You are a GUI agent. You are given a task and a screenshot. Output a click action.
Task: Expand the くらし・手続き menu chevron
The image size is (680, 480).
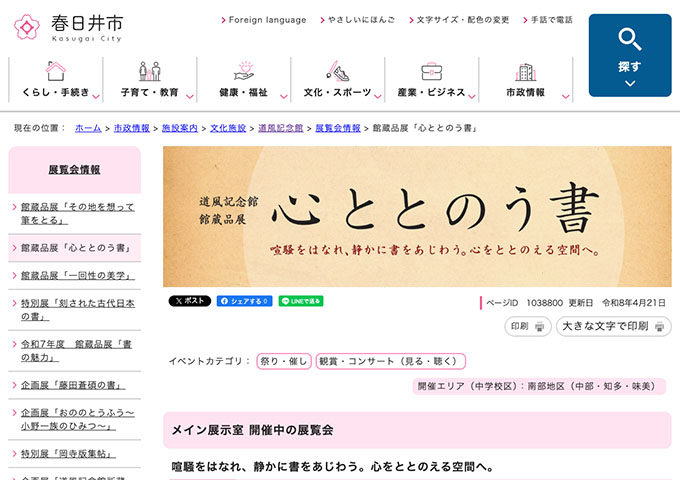96,96
